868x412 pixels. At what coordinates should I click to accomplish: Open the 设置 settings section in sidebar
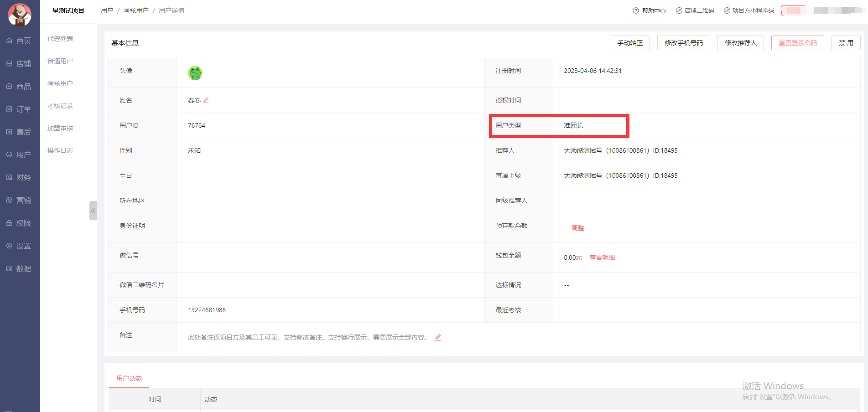[x=20, y=246]
